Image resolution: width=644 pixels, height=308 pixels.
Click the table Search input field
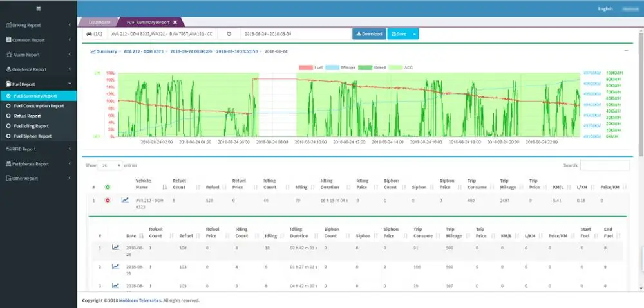pos(605,165)
